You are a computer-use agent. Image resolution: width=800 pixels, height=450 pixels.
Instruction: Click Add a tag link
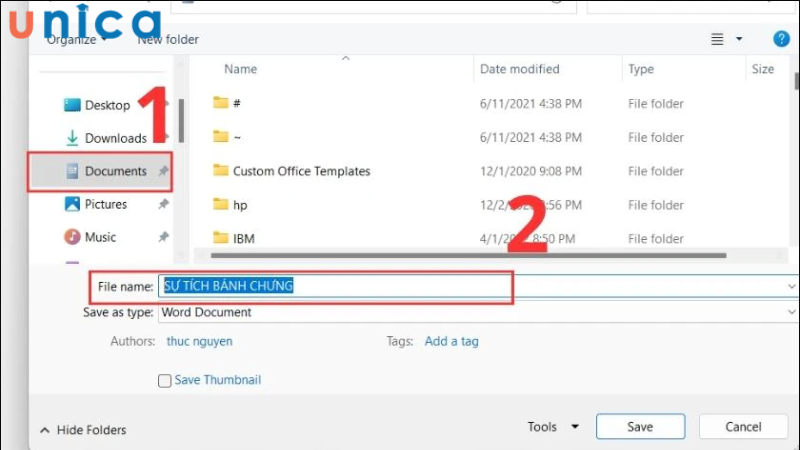[452, 341]
